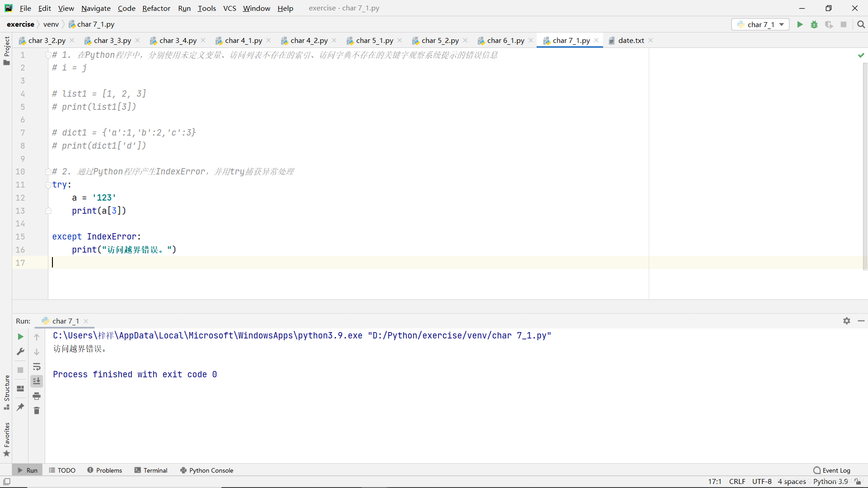Collapse comment fold on line 1
868x488 pixels.
coord(48,55)
